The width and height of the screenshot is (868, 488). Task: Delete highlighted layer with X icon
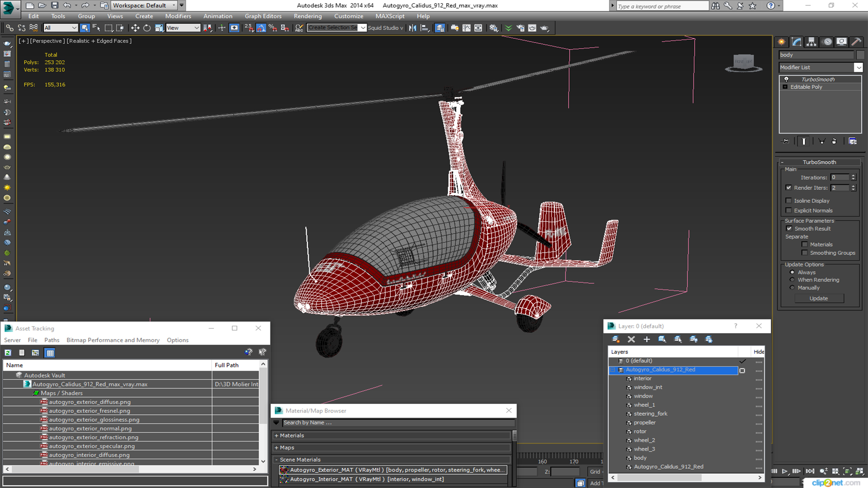631,339
